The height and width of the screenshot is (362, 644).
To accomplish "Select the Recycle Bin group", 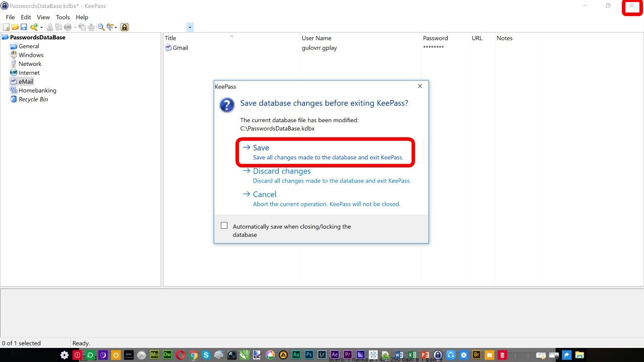I will click(33, 100).
